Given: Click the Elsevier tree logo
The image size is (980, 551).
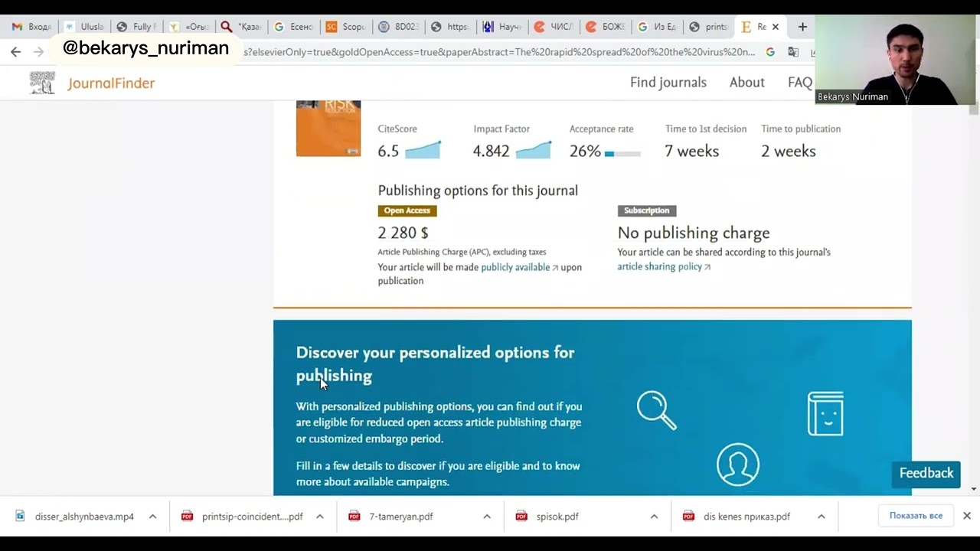Looking at the screenshot, I should coord(42,83).
